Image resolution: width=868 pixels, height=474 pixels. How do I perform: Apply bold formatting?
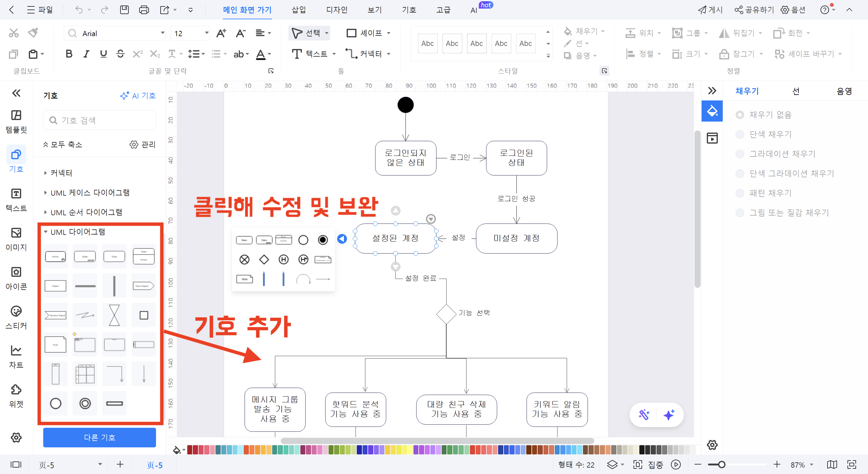point(69,54)
